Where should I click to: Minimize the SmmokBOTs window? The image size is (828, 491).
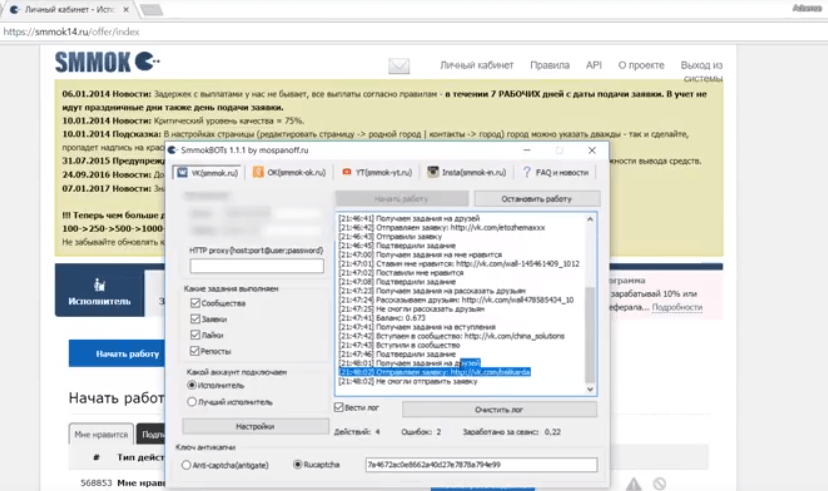coord(527,150)
